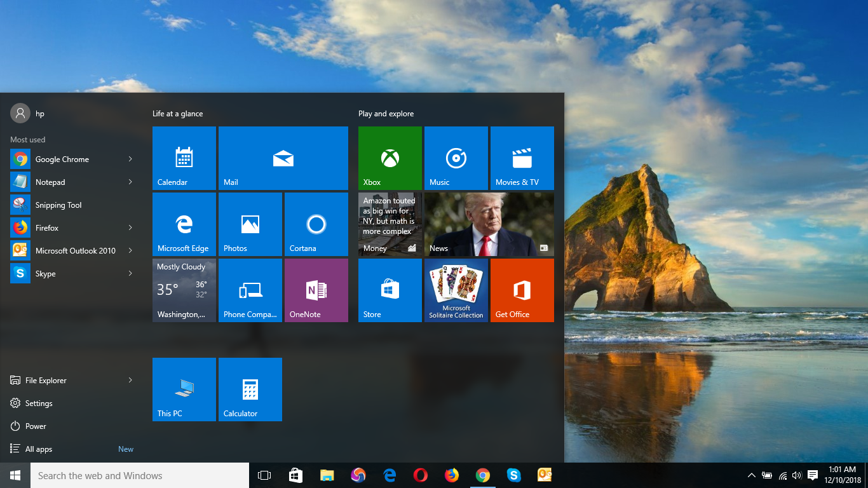
Task: Open Store from the taskbar
Action: tap(295, 475)
